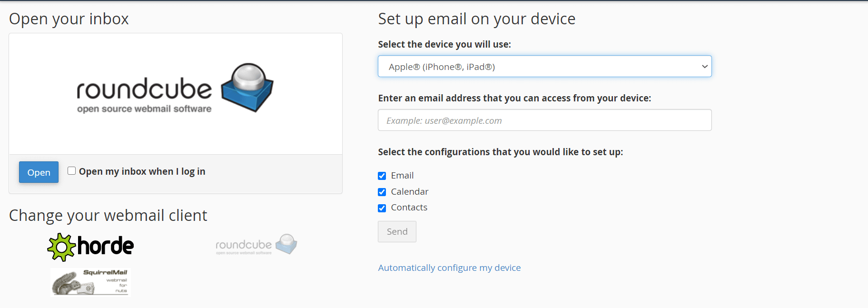Screen dimensions: 868x308
Task: Uncheck the Email configuration option
Action: click(x=382, y=176)
